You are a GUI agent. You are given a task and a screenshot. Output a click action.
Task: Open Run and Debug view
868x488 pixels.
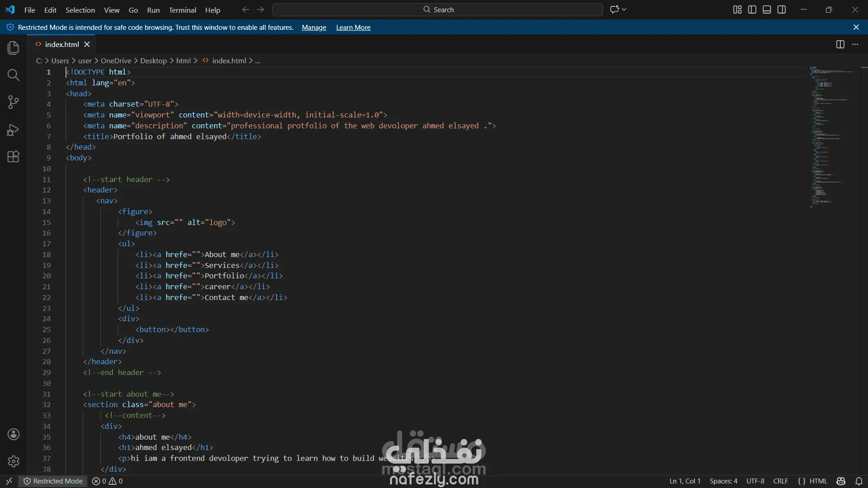(14, 130)
